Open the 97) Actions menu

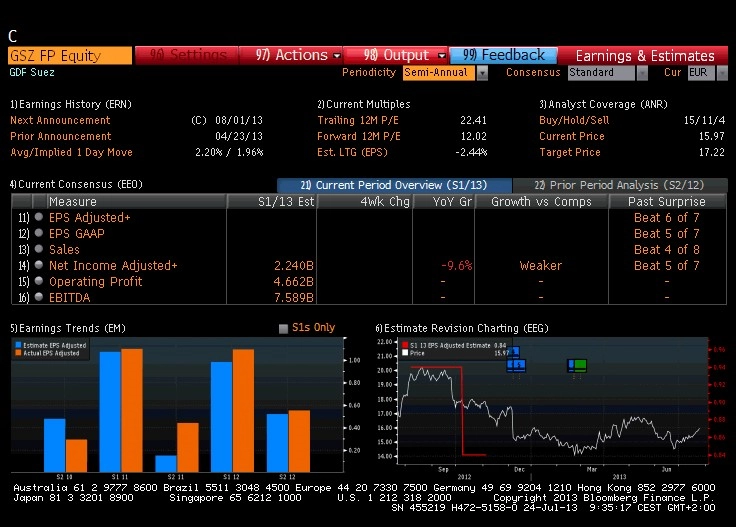pyautogui.click(x=291, y=55)
